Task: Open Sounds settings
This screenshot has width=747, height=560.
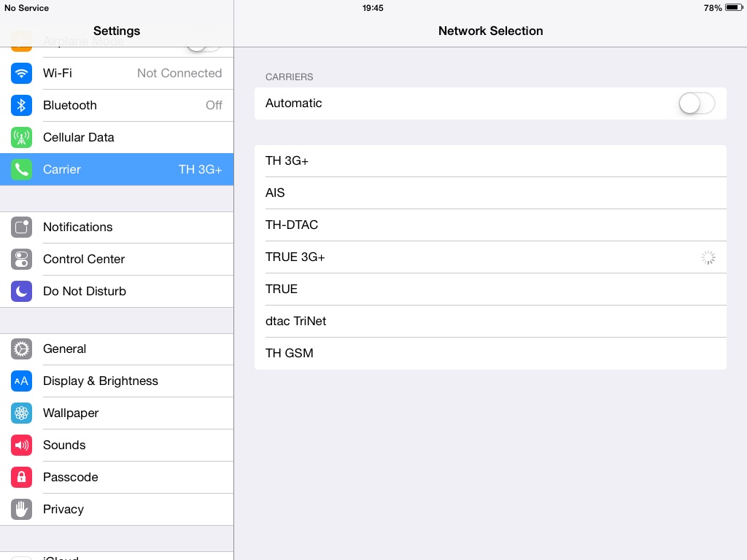Action: pyautogui.click(x=117, y=446)
